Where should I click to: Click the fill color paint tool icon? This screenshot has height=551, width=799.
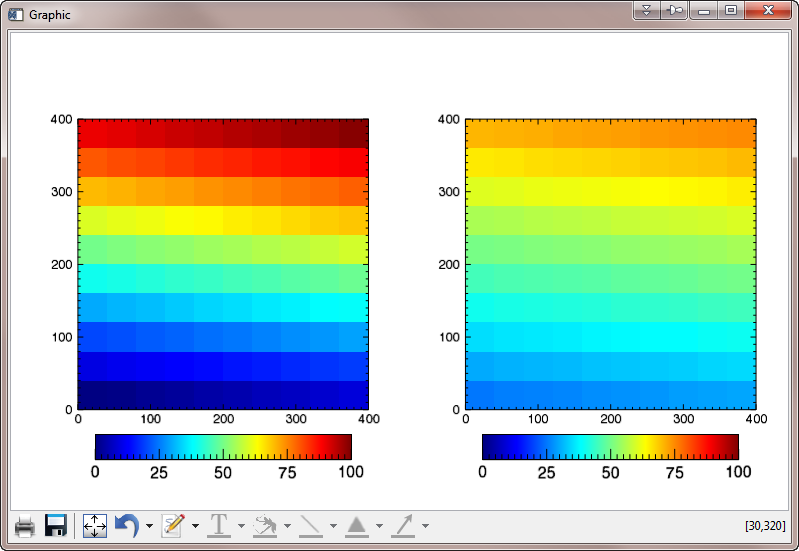[265, 525]
